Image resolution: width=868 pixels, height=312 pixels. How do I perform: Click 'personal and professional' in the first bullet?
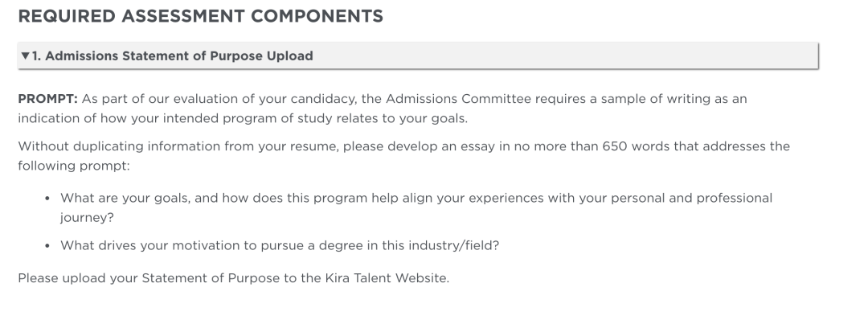(x=675, y=199)
